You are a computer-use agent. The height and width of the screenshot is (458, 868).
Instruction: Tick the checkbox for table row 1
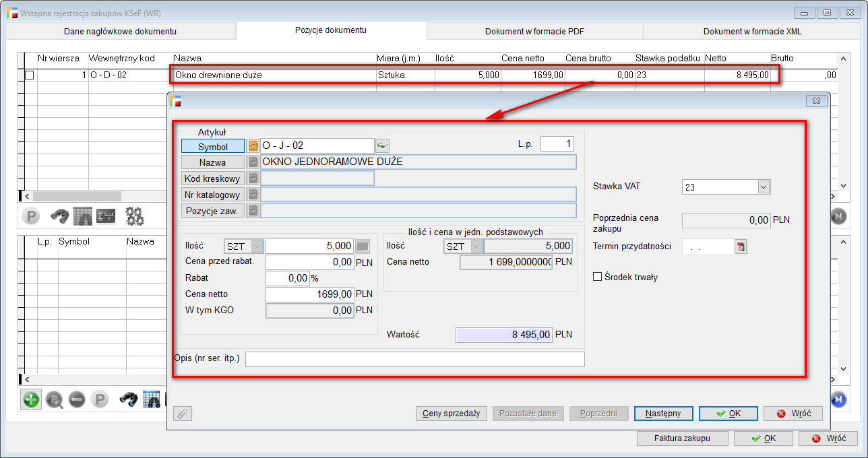[29, 75]
